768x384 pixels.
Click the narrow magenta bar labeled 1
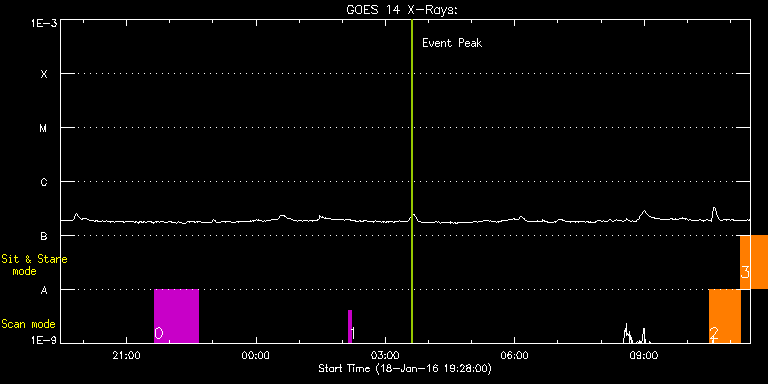350,326
